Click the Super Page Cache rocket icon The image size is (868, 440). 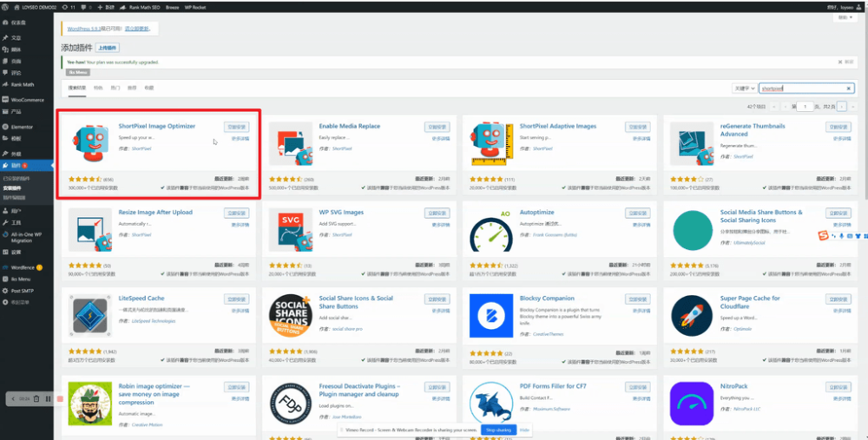click(x=692, y=316)
